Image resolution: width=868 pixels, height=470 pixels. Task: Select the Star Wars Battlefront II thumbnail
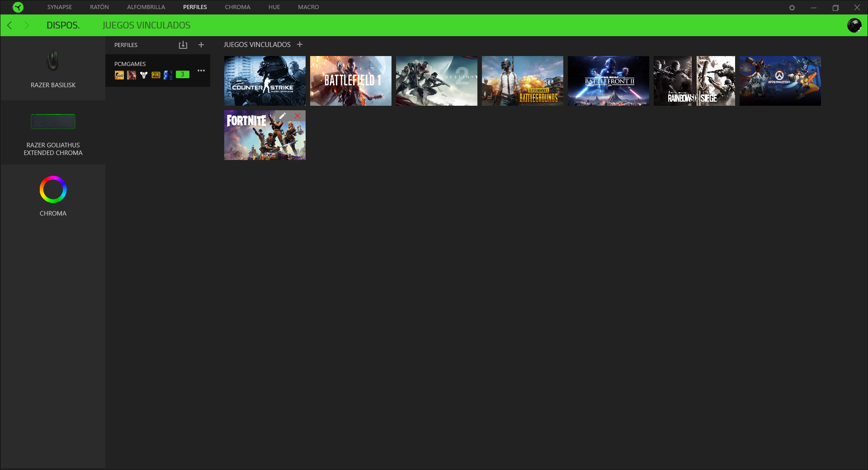point(609,81)
